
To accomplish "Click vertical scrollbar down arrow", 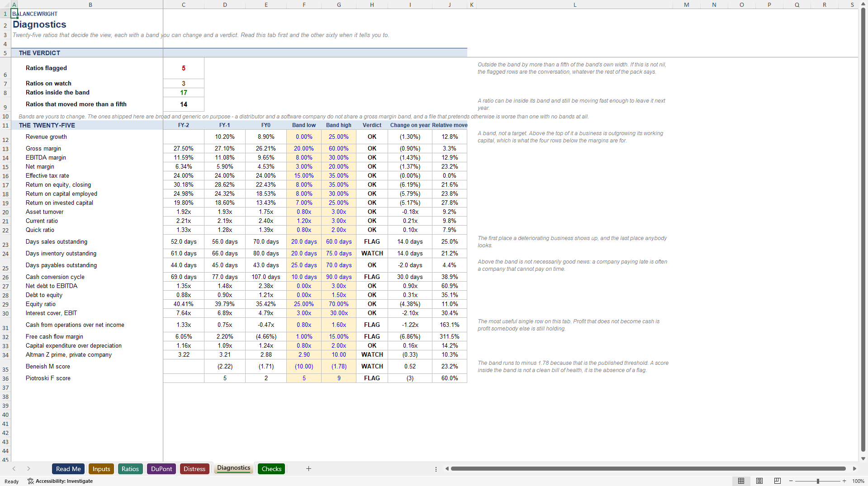I will pos(863,458).
